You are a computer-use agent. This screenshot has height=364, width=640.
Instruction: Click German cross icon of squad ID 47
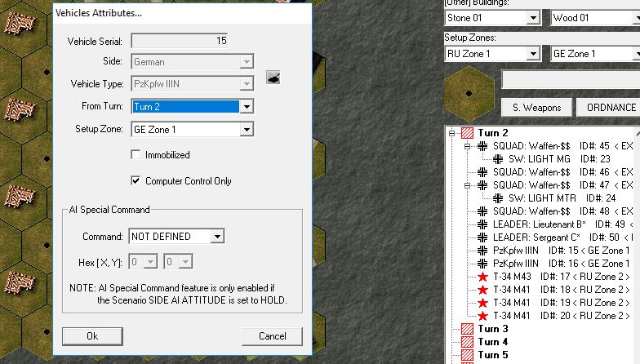(x=482, y=185)
